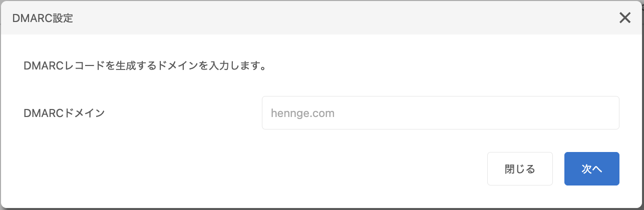Click the 閉じる button
Screen dimensions: 644x210
coord(520,169)
